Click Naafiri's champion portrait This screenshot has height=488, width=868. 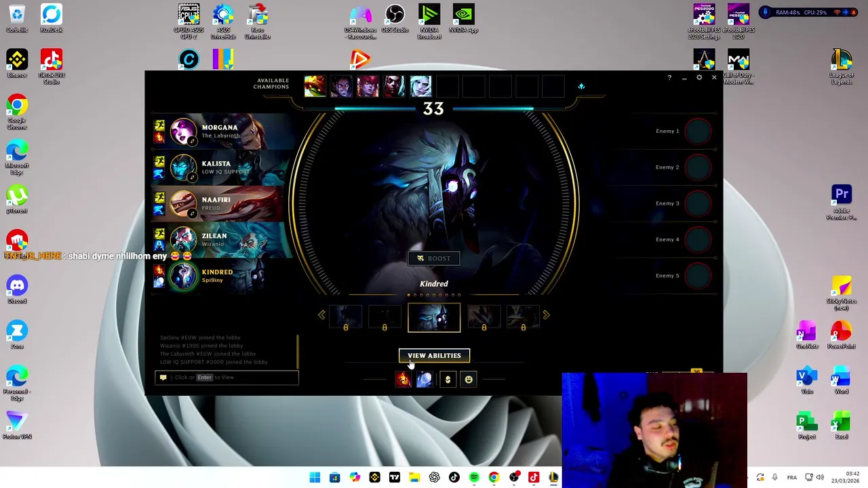pyautogui.click(x=183, y=203)
